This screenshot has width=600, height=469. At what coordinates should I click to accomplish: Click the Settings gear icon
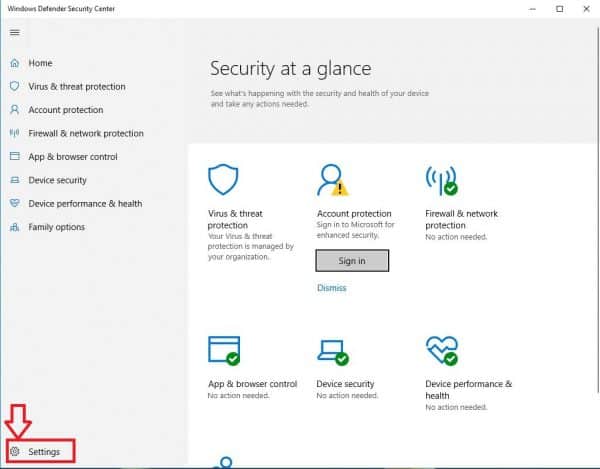coord(14,452)
